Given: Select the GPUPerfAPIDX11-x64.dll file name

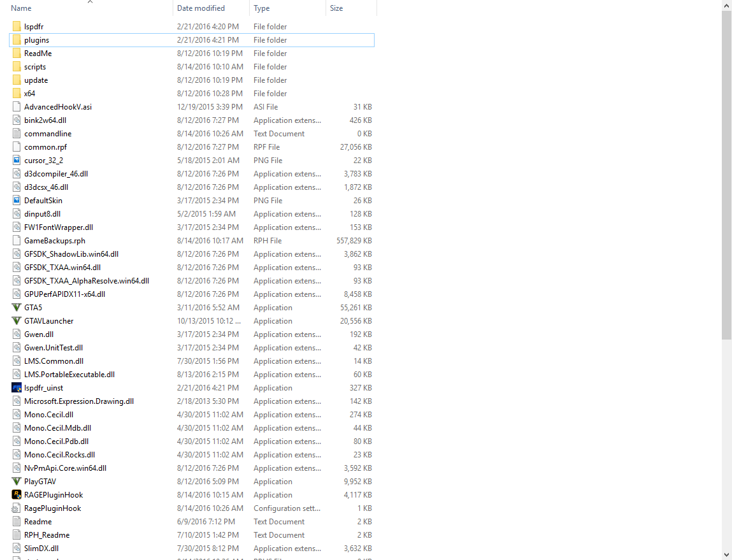Looking at the screenshot, I should (64, 294).
